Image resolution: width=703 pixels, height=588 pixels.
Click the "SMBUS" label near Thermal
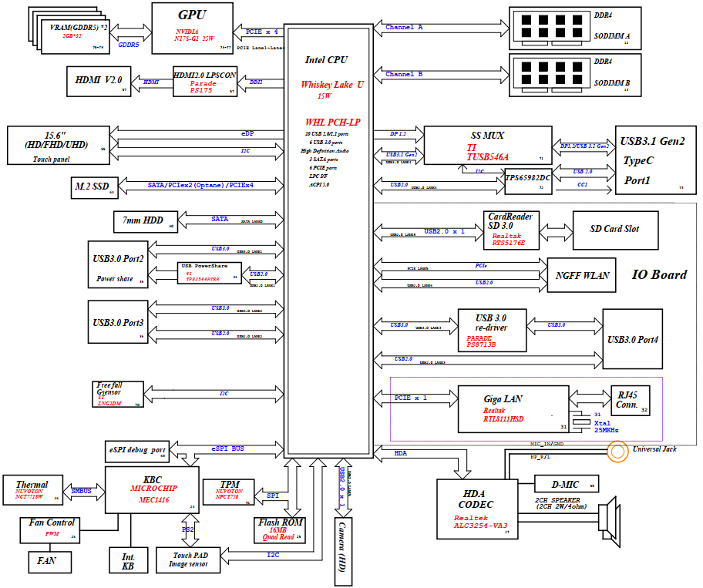pyautogui.click(x=81, y=491)
